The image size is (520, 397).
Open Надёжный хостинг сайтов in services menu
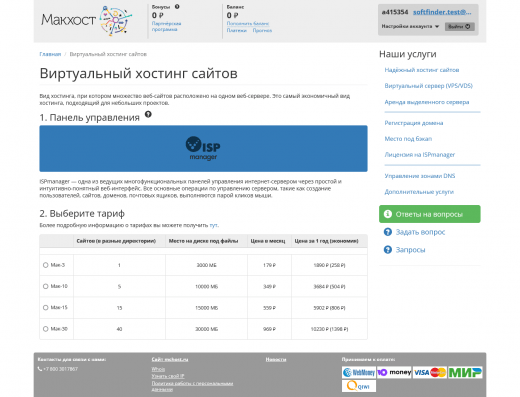pyautogui.click(x=422, y=70)
